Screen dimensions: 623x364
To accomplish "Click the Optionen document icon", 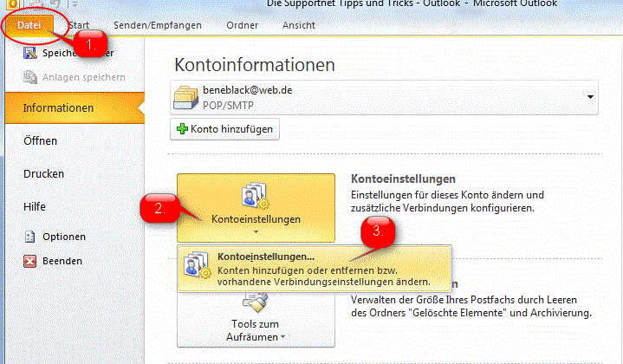I will coord(29,237).
